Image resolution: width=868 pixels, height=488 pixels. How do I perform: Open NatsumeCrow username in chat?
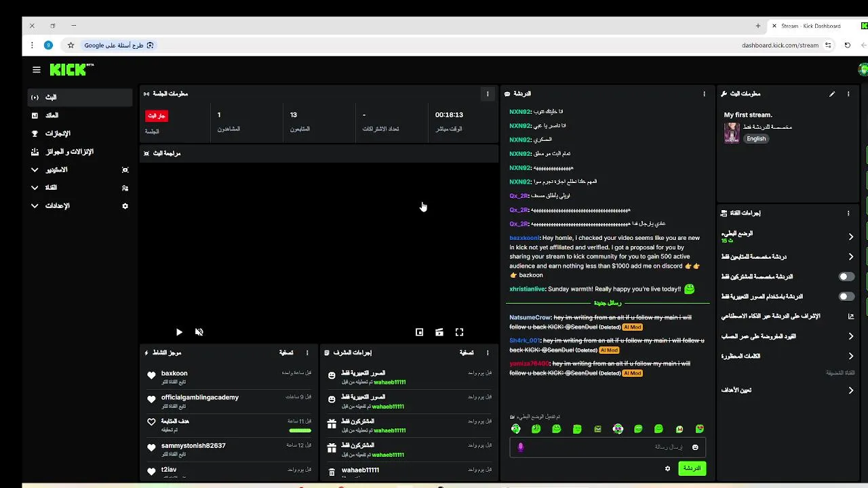pos(530,317)
